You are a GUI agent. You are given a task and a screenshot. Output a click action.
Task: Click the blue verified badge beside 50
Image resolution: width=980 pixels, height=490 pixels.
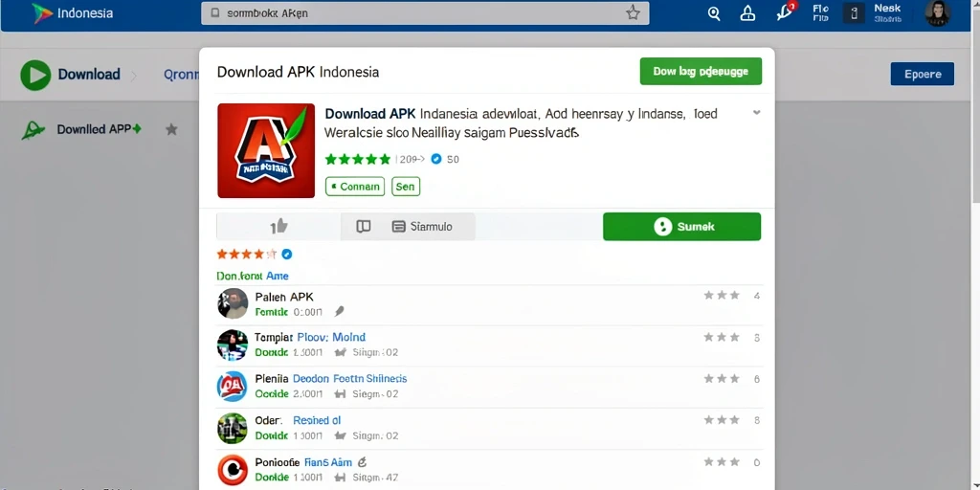tap(436, 159)
